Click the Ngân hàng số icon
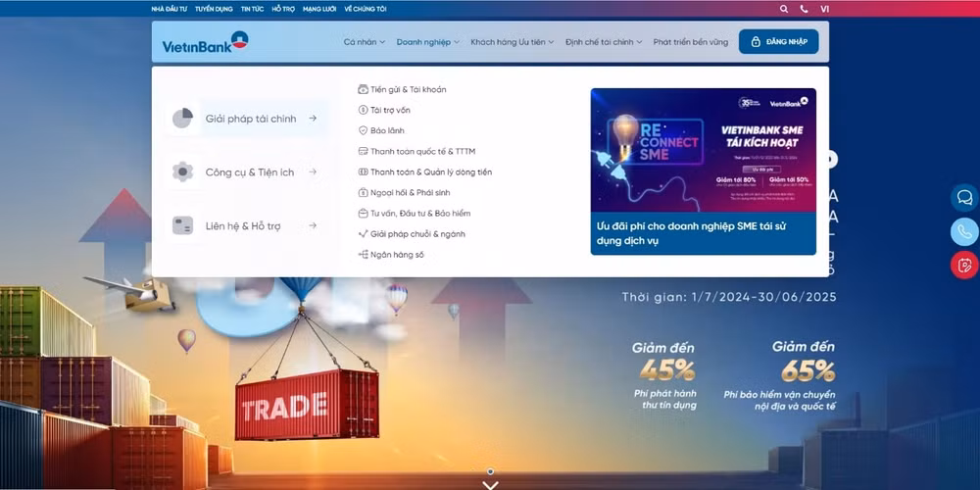Viewport: 980px width, 490px height. pos(363,255)
